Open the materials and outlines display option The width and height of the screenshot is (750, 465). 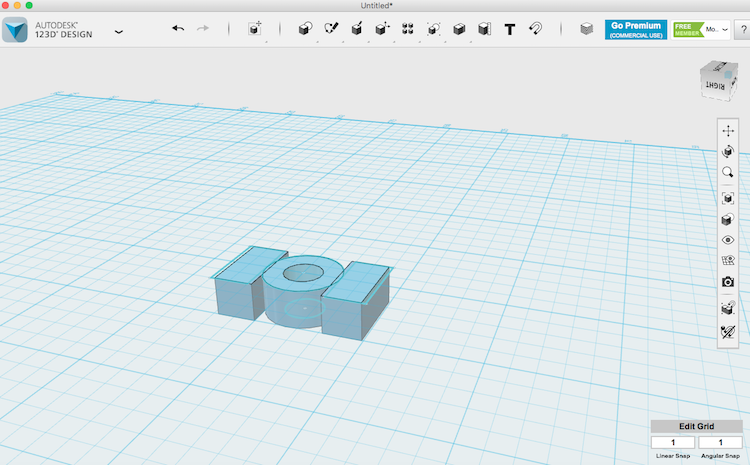click(728, 219)
